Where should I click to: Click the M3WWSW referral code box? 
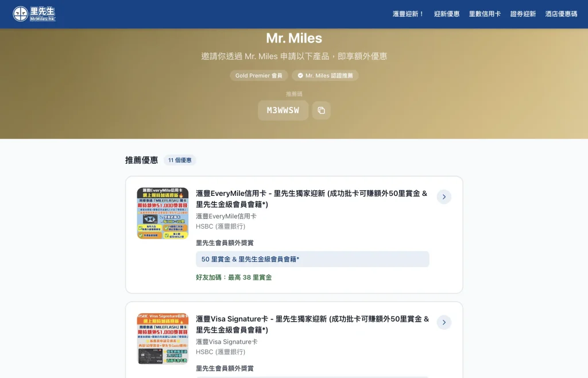283,110
